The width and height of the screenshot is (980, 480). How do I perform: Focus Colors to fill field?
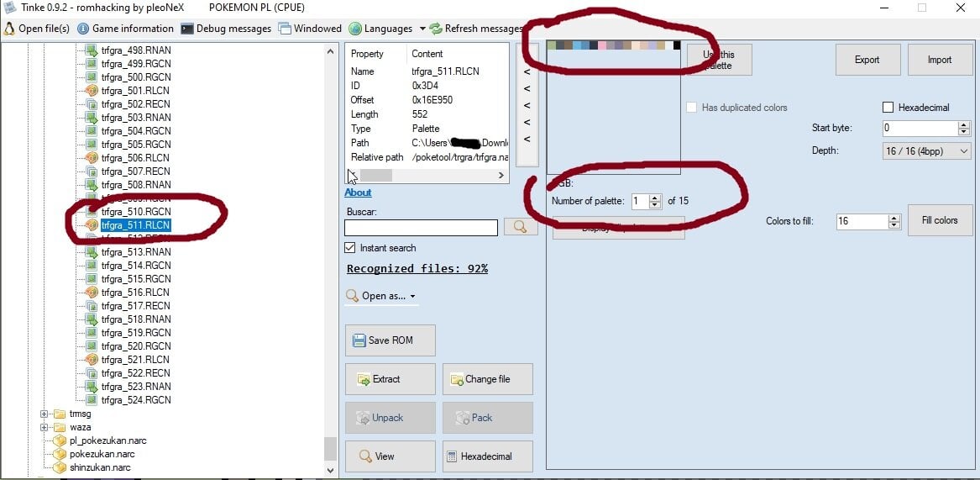862,222
